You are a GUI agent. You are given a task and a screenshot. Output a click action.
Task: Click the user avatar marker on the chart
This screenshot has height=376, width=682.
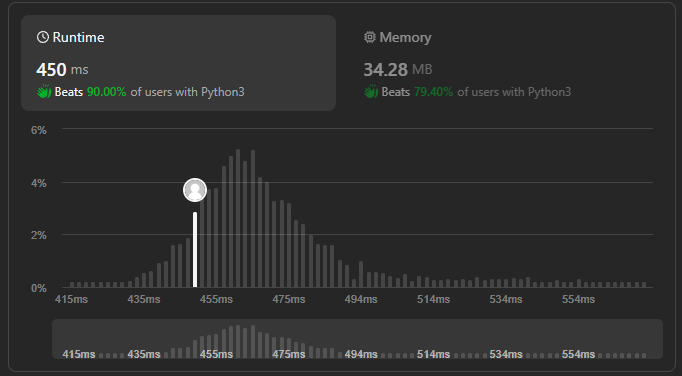point(195,190)
